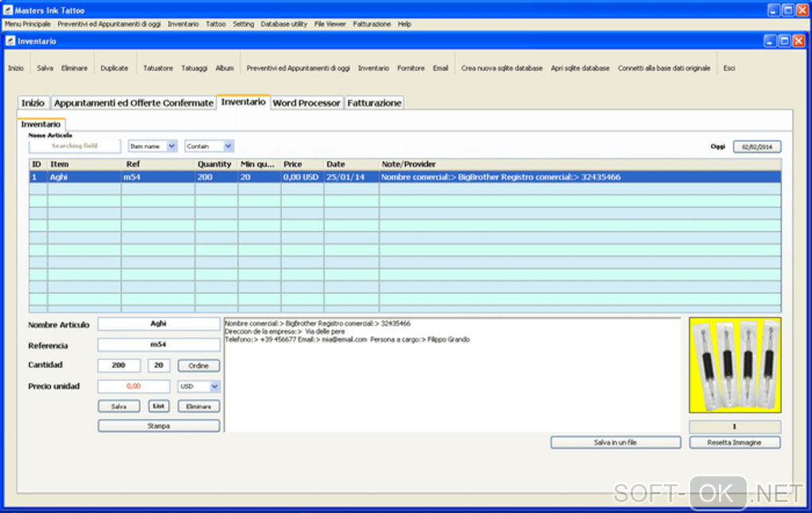812x513 pixels.
Task: Click the needle product image thumbnail
Action: (735, 365)
